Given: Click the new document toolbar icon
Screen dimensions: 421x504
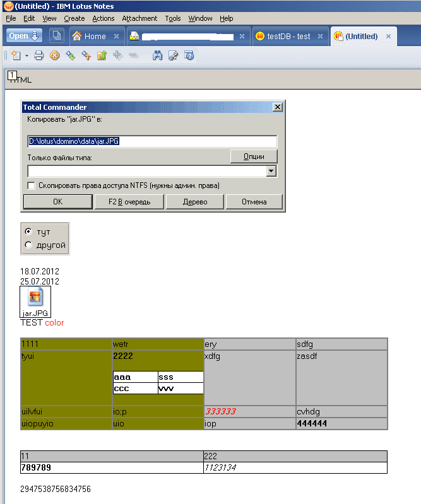Looking at the screenshot, I should [x=15, y=56].
